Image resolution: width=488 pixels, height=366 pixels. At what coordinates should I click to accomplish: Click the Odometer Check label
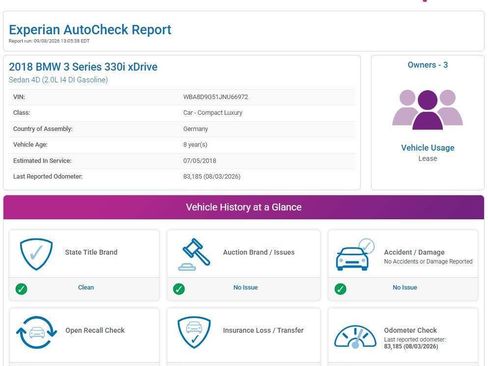tap(410, 330)
